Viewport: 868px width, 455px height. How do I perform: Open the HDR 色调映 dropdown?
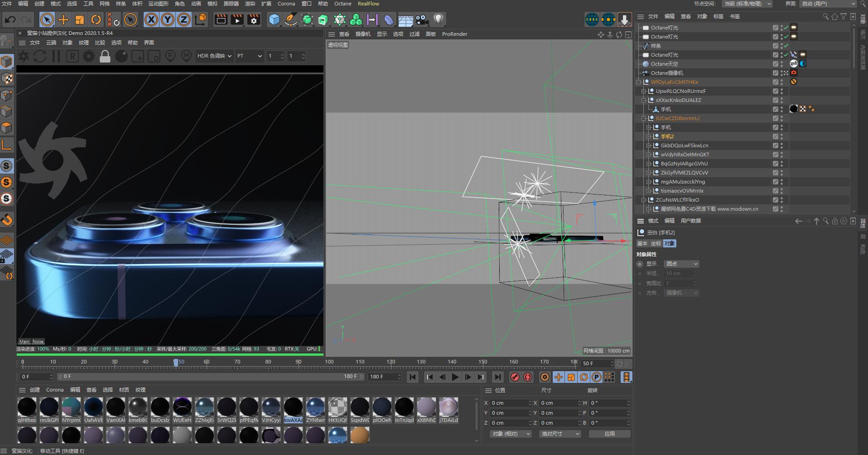215,56
